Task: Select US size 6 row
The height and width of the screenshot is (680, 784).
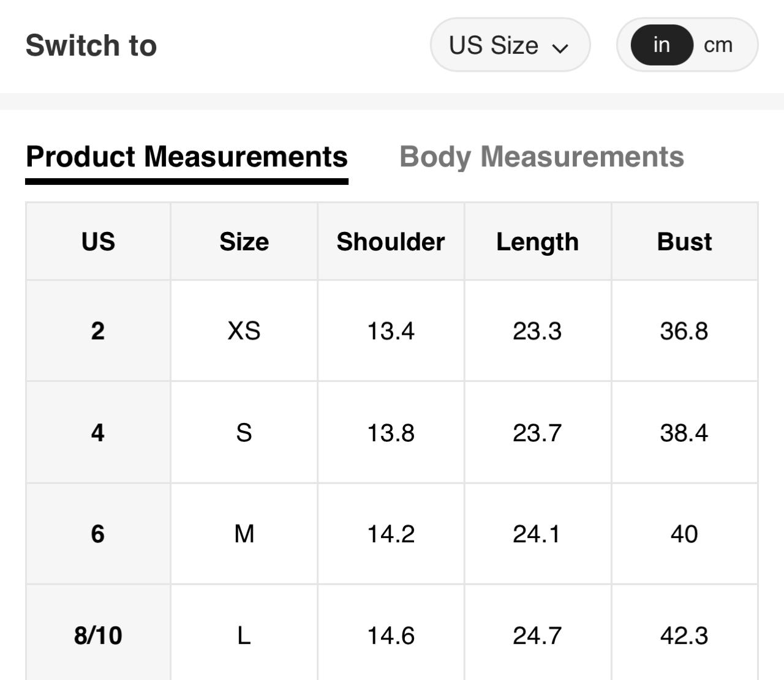Action: coord(98,534)
